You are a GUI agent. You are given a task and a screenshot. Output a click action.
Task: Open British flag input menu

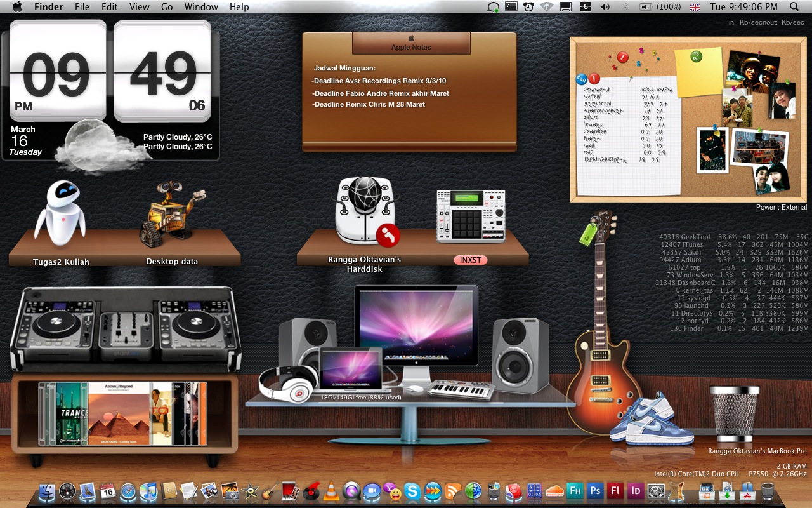tap(695, 7)
